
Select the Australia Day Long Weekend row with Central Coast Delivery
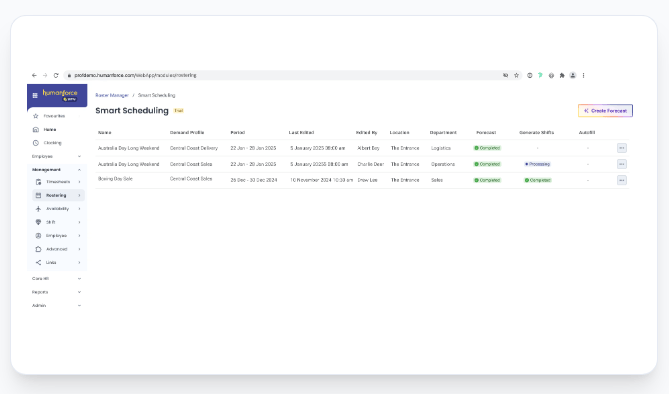[362, 148]
